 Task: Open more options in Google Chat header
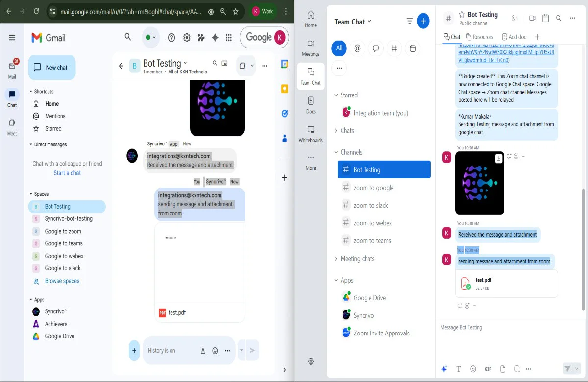265,66
